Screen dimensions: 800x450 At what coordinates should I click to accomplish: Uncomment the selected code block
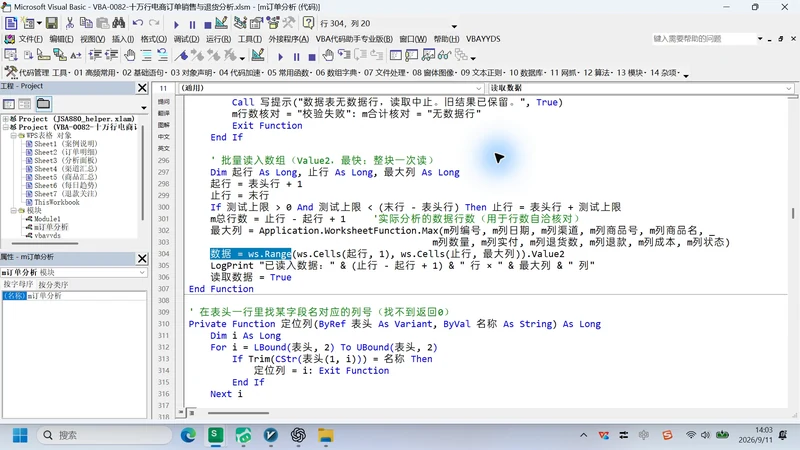(162, 55)
